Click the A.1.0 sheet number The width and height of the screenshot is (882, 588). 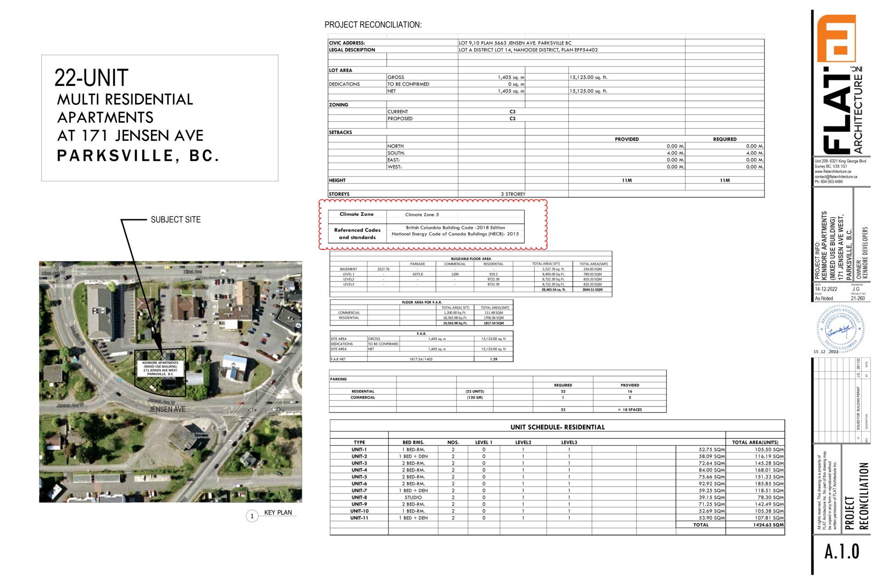click(842, 551)
